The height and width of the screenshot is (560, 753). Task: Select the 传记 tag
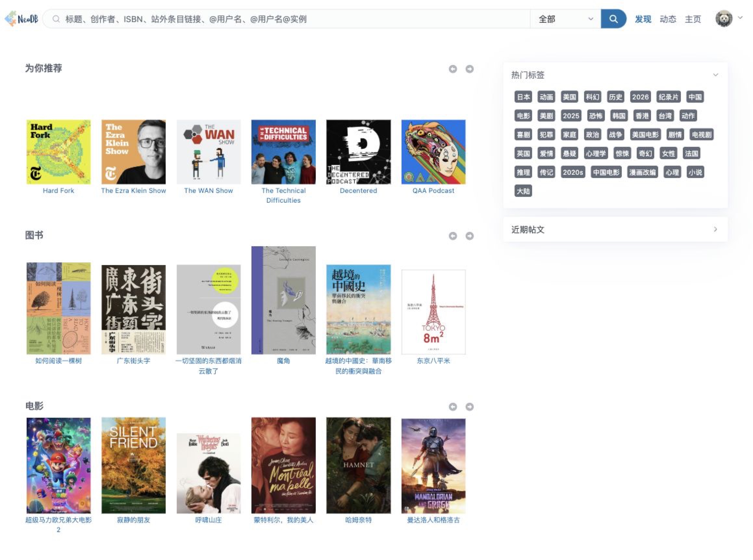click(546, 172)
